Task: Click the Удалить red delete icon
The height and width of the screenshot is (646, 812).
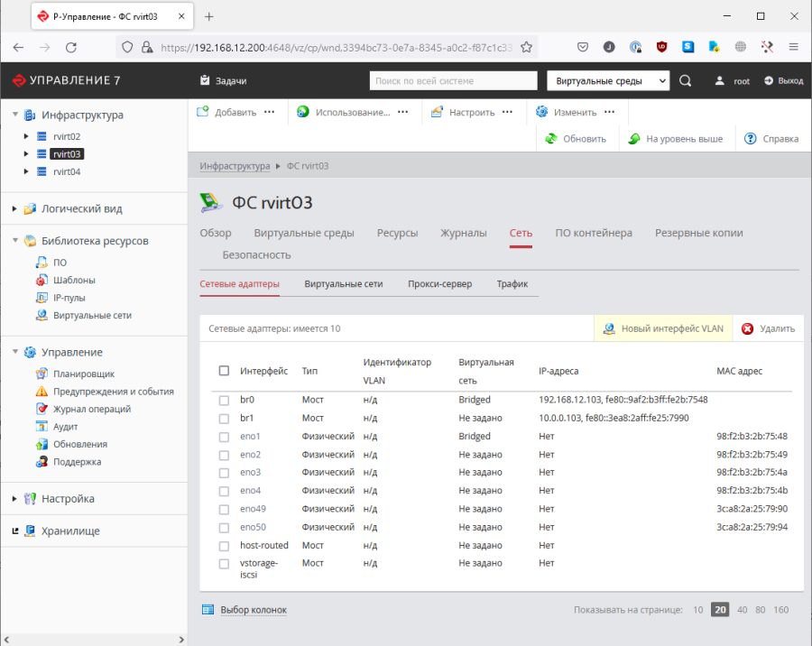Action: pos(747,329)
